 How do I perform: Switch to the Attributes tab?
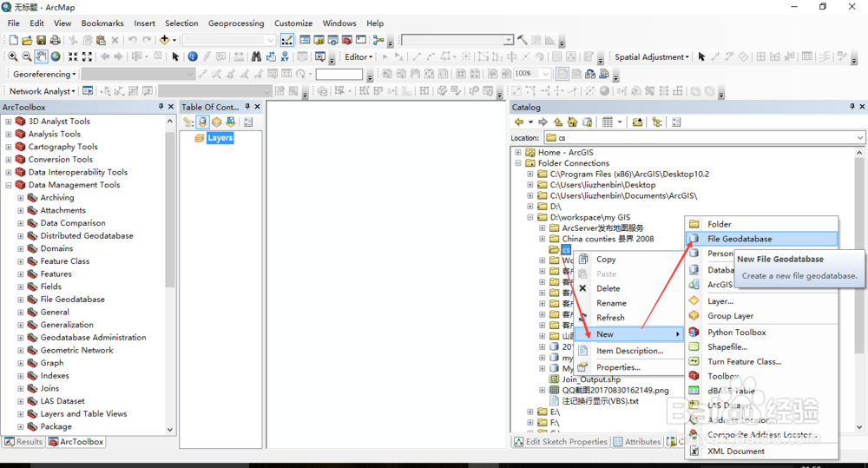coord(637,442)
